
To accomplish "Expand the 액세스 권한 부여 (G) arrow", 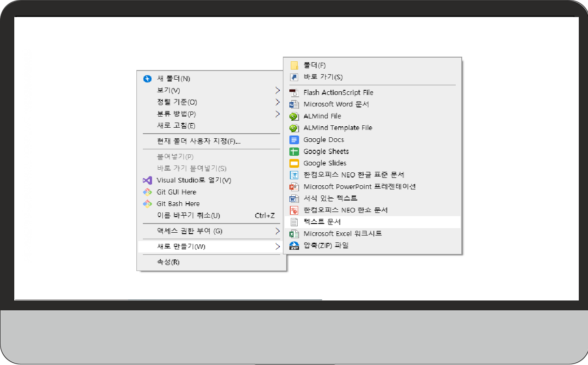I will pos(277,231).
